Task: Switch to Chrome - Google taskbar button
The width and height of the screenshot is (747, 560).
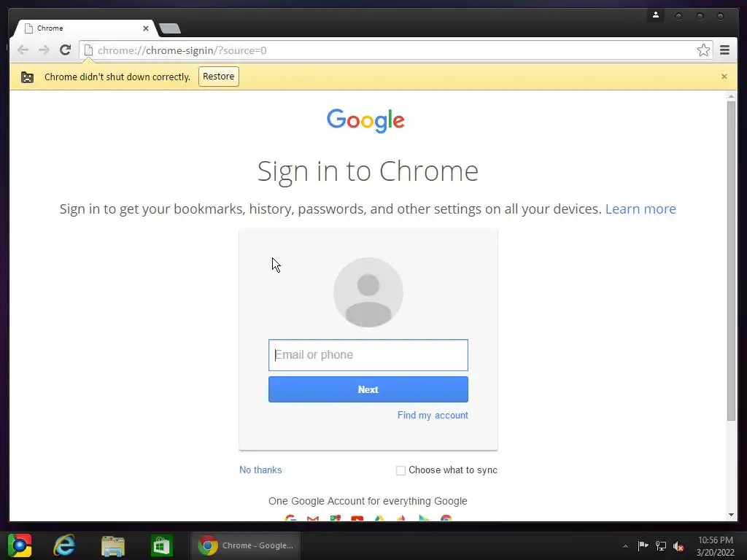Action: point(245,545)
